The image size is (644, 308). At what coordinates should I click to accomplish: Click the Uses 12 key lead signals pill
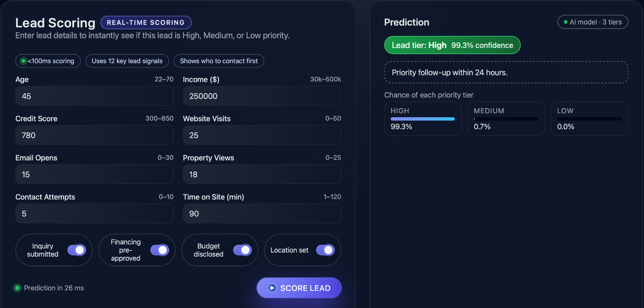coord(127,61)
